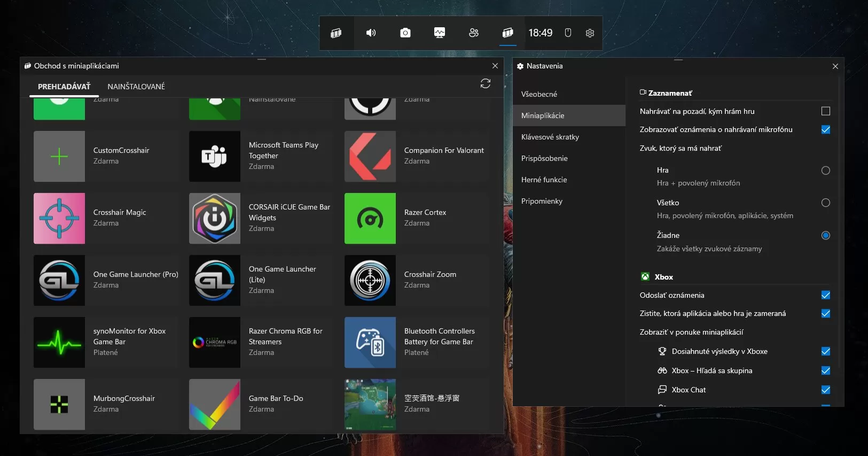Open the MurbongCrosshair widget icon
The width and height of the screenshot is (868, 456).
tap(59, 405)
